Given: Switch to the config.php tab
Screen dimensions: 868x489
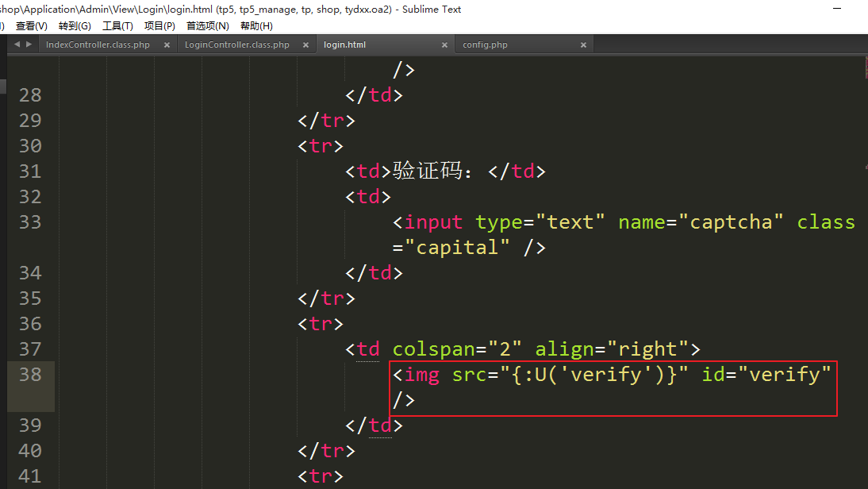Looking at the screenshot, I should pos(485,45).
